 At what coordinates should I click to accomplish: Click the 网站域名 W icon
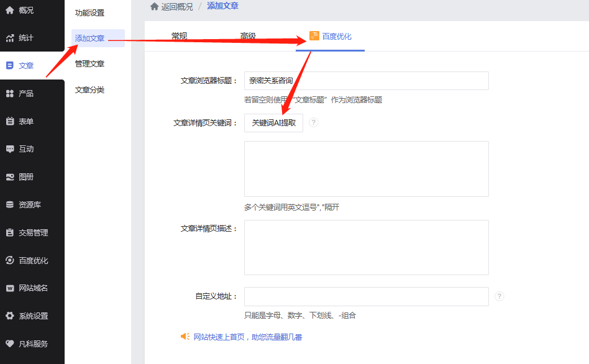[x=10, y=288]
